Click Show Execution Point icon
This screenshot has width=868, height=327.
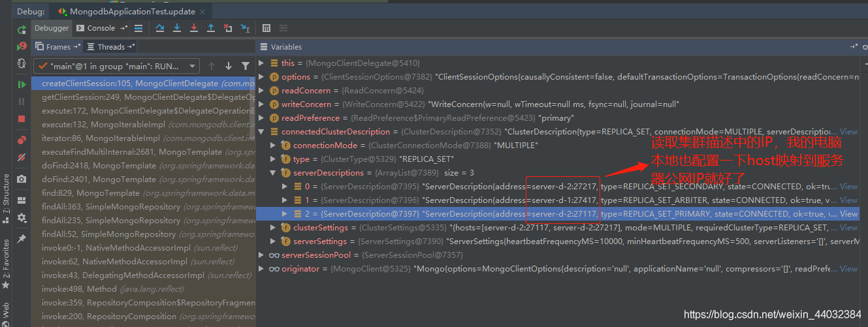(x=138, y=28)
